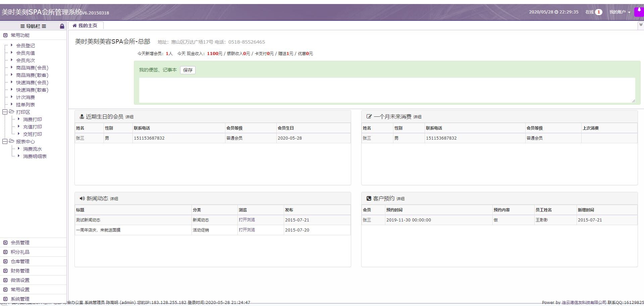644x306 pixels.
Task: Open 计次消费 in the navigation tree
Action: [x=25, y=97]
